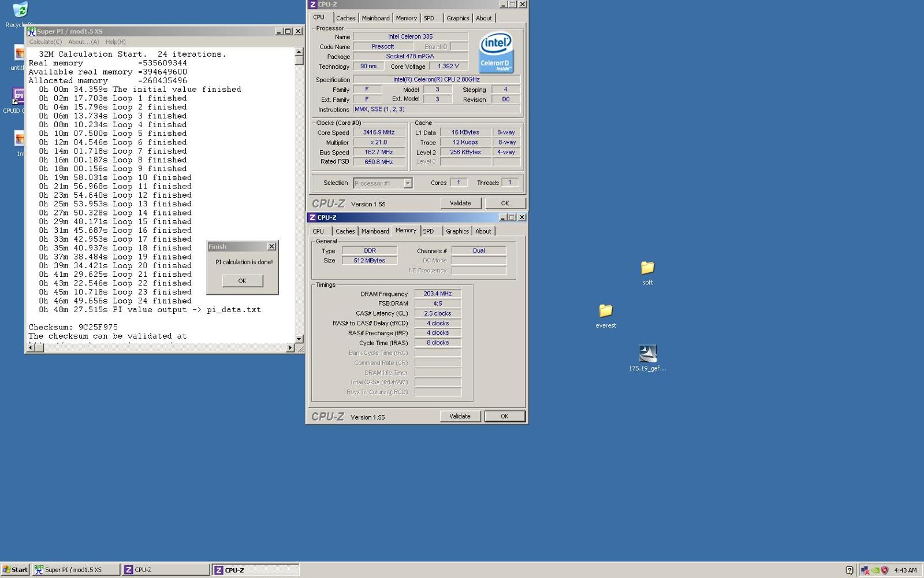This screenshot has height=578, width=924.
Task: Select SPD tab in lower CPU-Z
Action: coord(429,231)
